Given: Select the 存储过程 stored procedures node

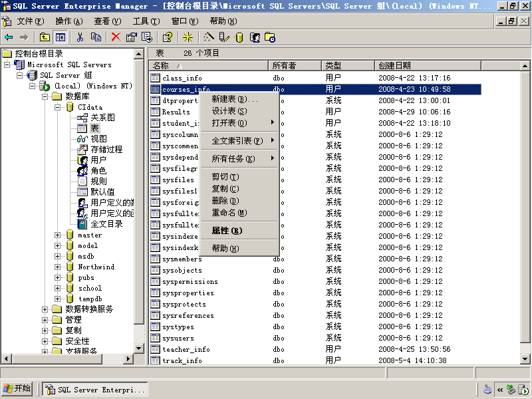Looking at the screenshot, I should [106, 149].
